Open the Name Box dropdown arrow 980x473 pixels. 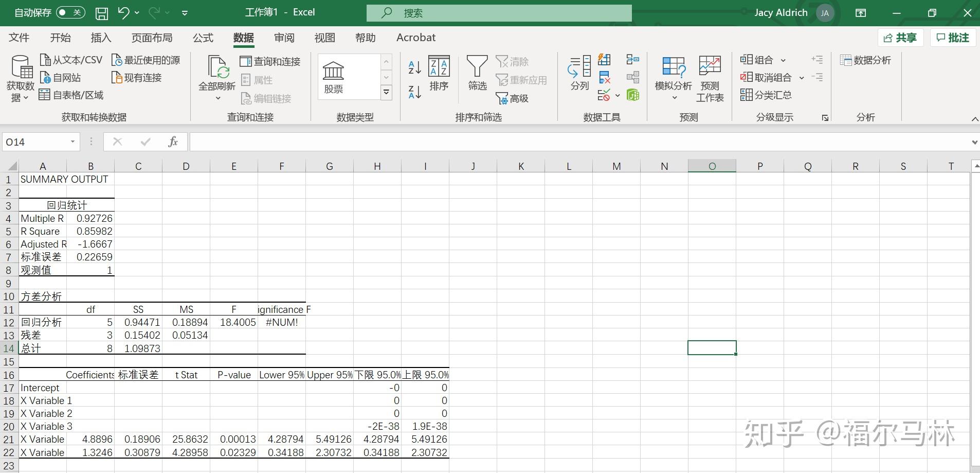72,142
